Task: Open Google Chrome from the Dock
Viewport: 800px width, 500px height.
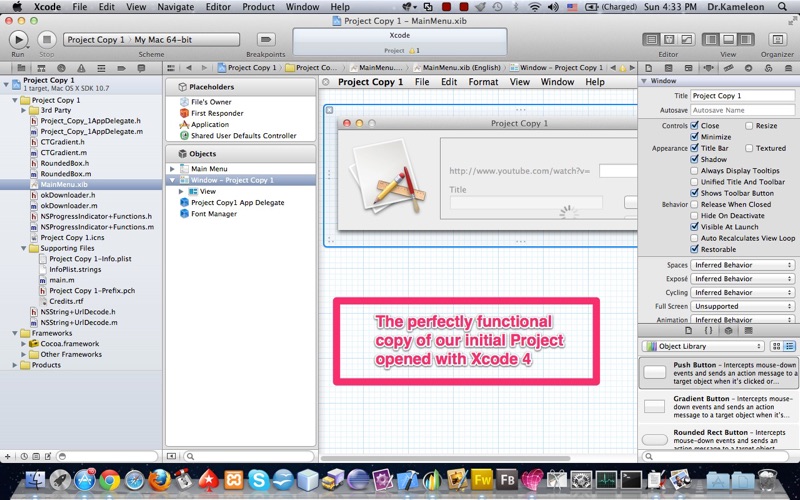Action: coord(110,481)
